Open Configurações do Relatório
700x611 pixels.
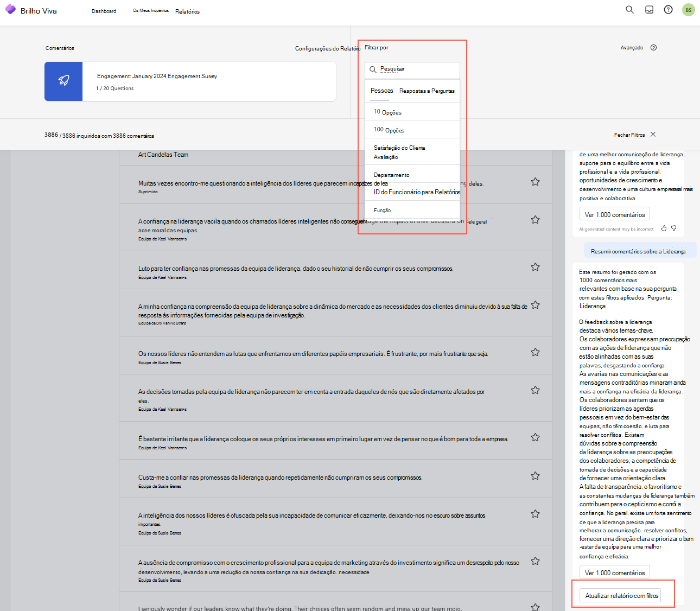[327, 48]
